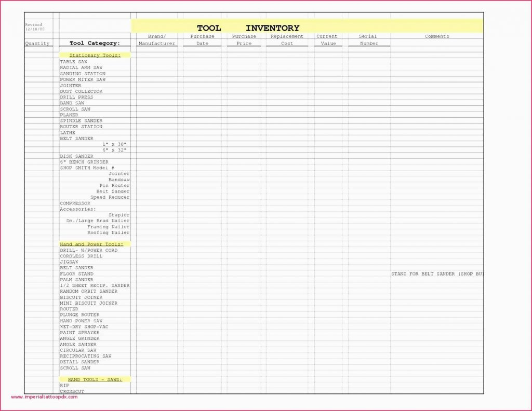Select the PALM SANDER cell
Viewport: 532px width, 411px height.
coord(77,280)
